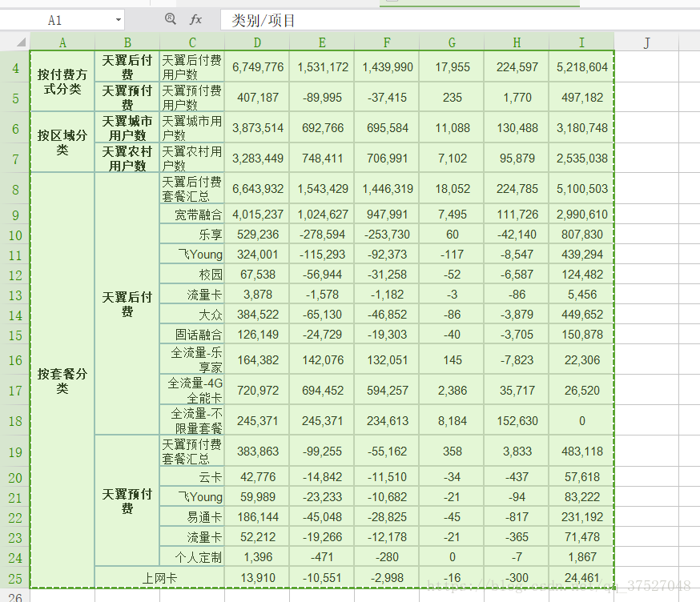Click cell 天翼预付费套餐汇总
The width and height of the screenshot is (700, 602).
point(192,451)
